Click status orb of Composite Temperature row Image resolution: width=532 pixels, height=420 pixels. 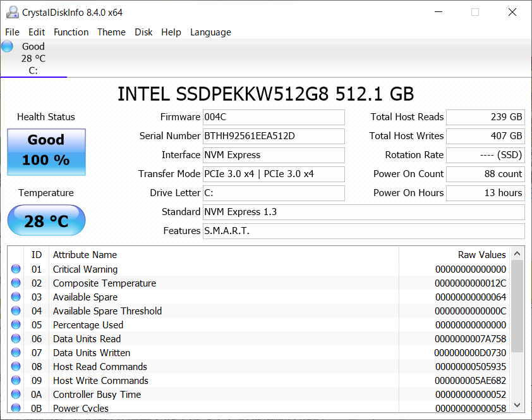[16, 283]
